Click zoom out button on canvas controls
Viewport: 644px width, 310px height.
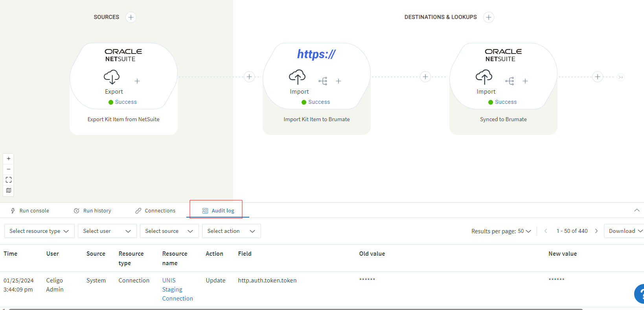(x=9, y=169)
